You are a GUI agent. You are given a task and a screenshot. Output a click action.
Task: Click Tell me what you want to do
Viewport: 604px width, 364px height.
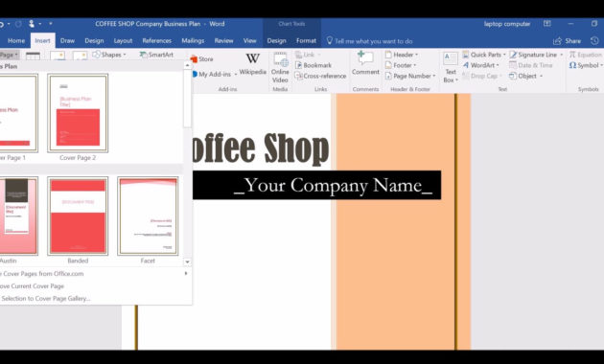369,41
